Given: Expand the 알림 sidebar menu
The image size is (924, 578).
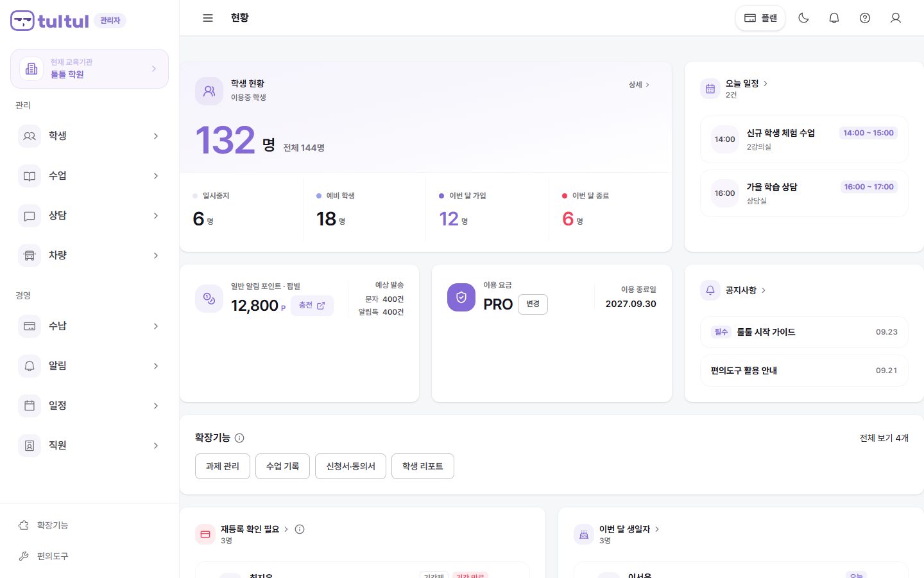Looking at the screenshot, I should click(89, 366).
